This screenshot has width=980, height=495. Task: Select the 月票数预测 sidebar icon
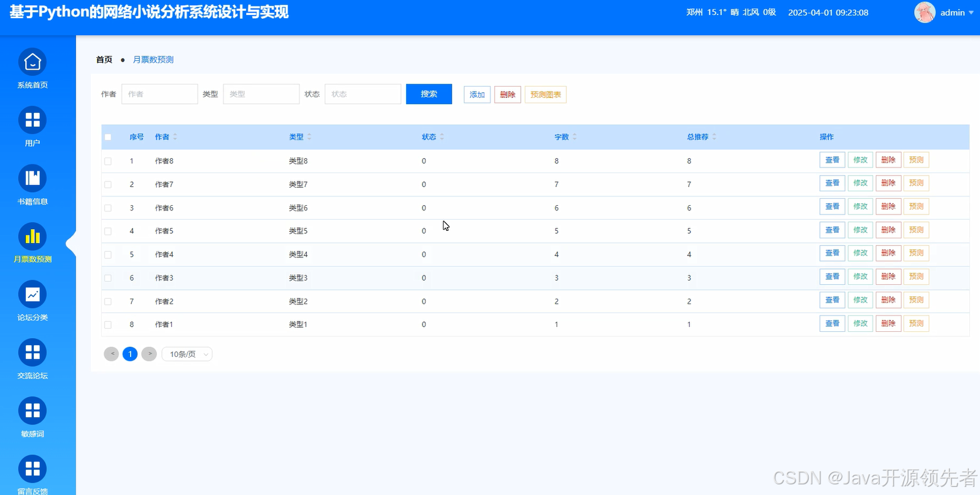point(32,242)
